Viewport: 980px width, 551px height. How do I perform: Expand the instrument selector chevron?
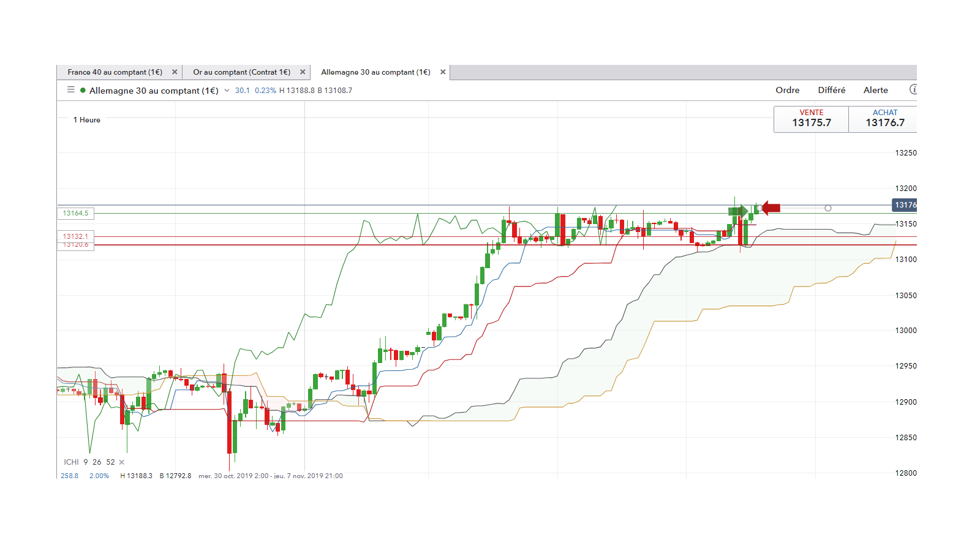coord(227,91)
